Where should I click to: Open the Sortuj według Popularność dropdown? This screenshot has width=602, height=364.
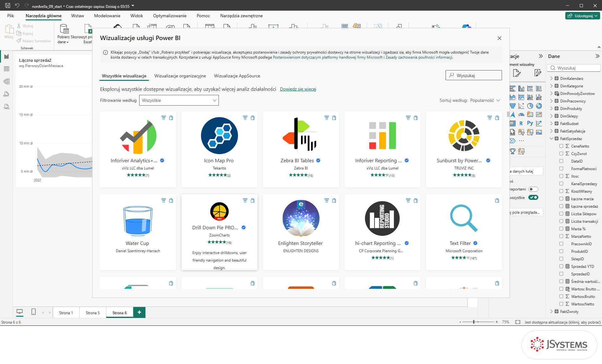click(x=485, y=100)
